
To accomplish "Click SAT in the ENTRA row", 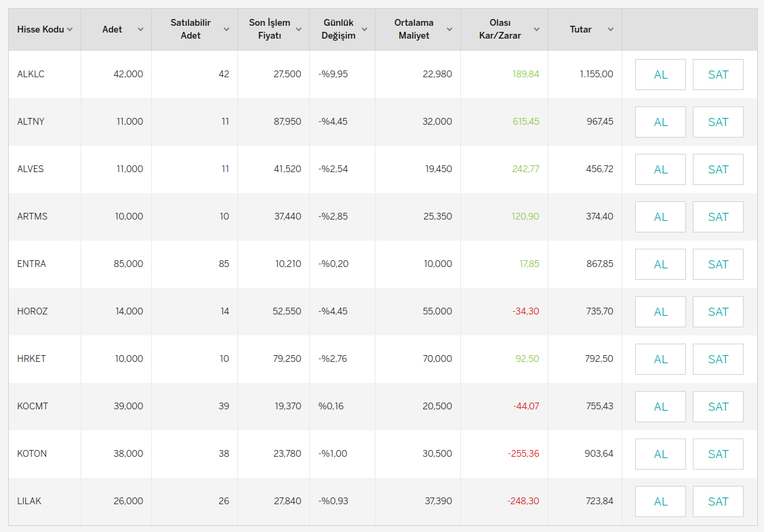I will pyautogui.click(x=718, y=264).
